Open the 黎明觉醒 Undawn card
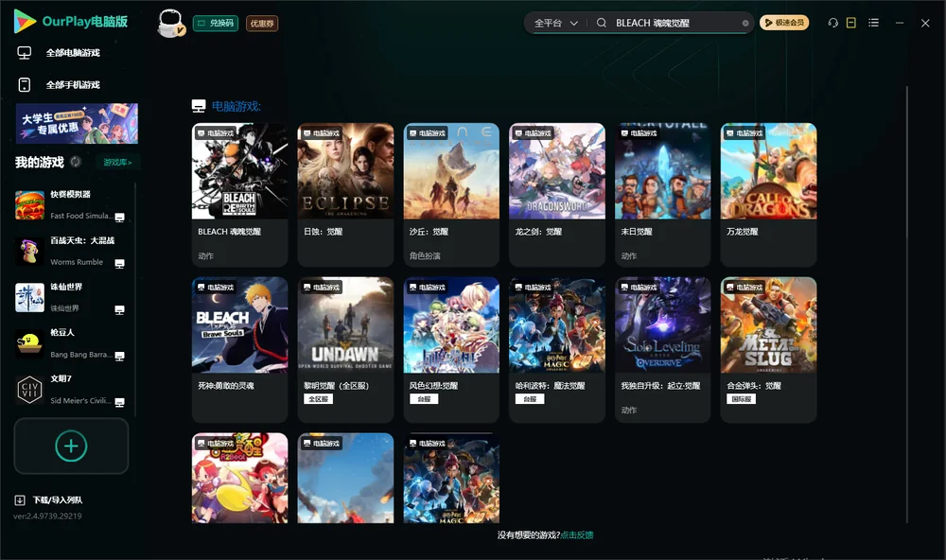 click(x=345, y=349)
